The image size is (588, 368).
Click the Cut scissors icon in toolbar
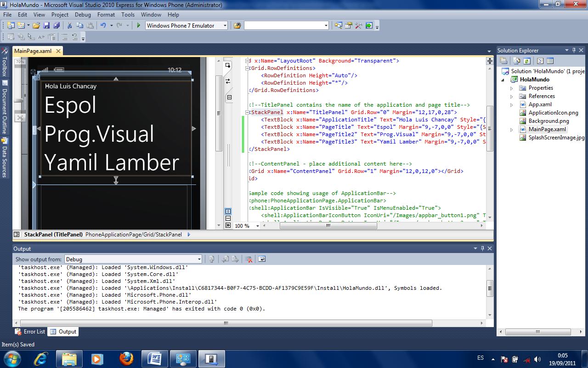[69, 26]
